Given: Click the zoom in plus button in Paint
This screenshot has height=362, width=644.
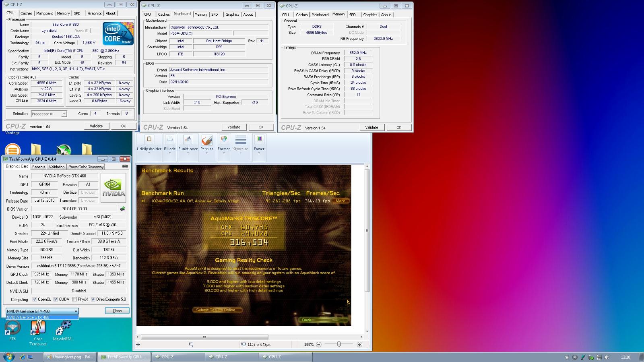Looking at the screenshot, I should coord(359,345).
